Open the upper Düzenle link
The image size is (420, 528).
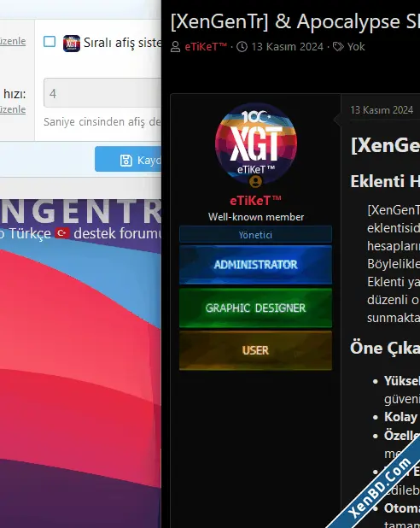coord(13,41)
